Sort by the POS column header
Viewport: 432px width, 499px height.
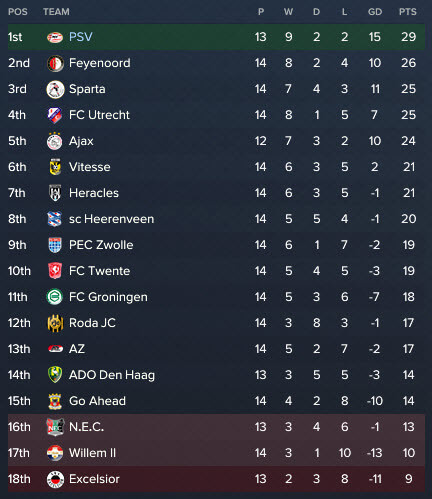[18, 12]
